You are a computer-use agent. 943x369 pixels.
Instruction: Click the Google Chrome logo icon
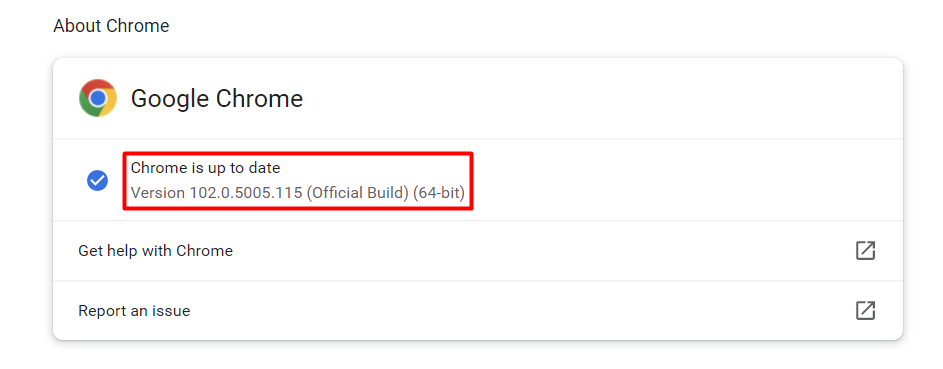(x=97, y=98)
